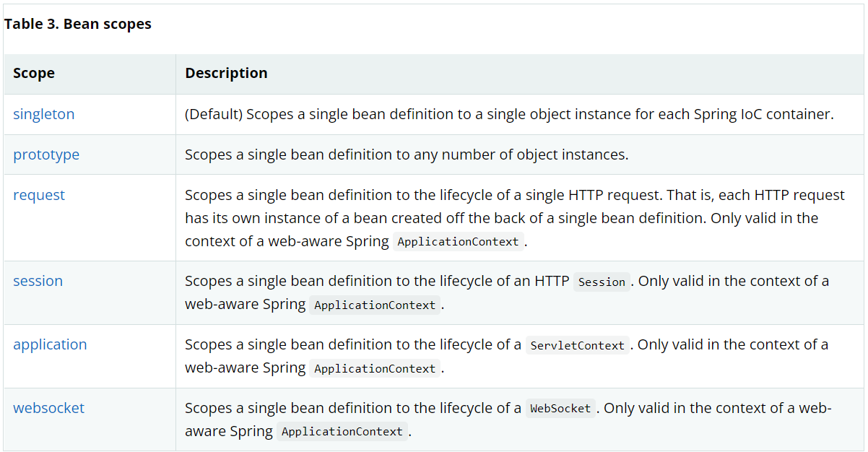Click ApplicationContext code in session row
The height and width of the screenshot is (452, 868).
[375, 305]
